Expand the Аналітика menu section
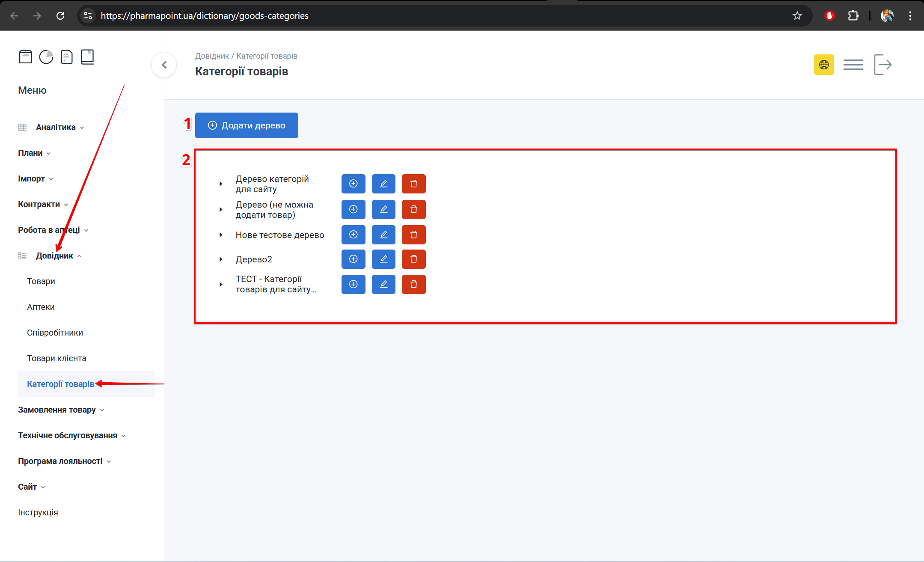The image size is (924, 562). [x=56, y=127]
